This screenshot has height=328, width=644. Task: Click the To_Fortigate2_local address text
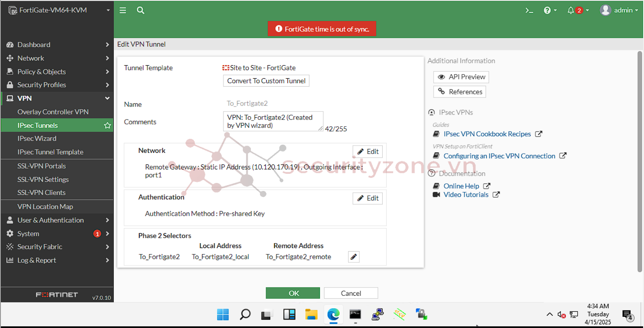point(220,257)
